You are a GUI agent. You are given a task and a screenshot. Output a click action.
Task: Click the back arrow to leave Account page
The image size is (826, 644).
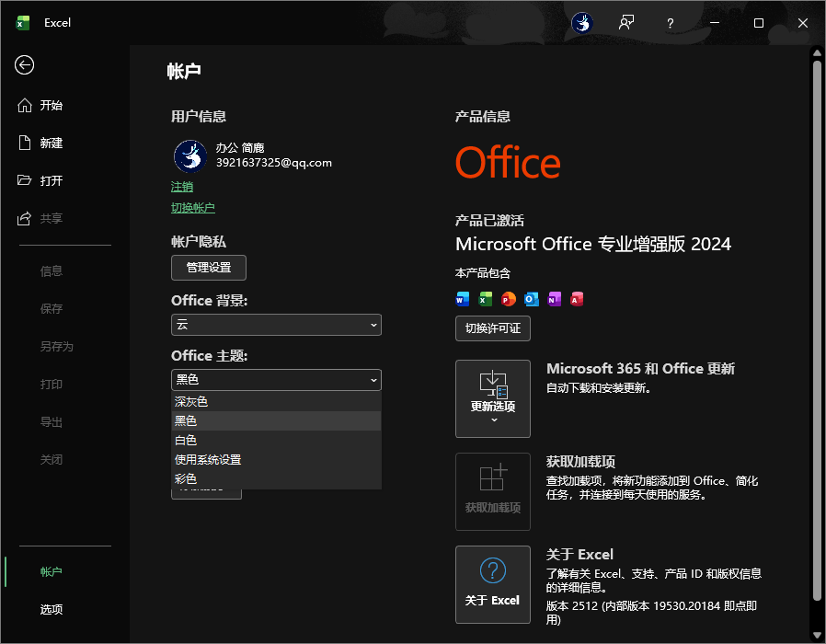tap(24, 65)
